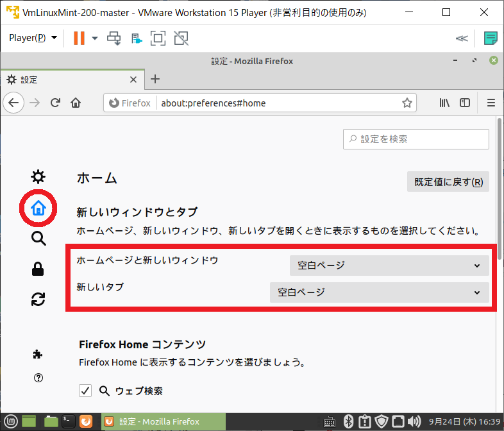This screenshot has width=504, height=431.
Task: Click the 設定 - Mozilla Firefox taskbar item
Action: click(164, 421)
